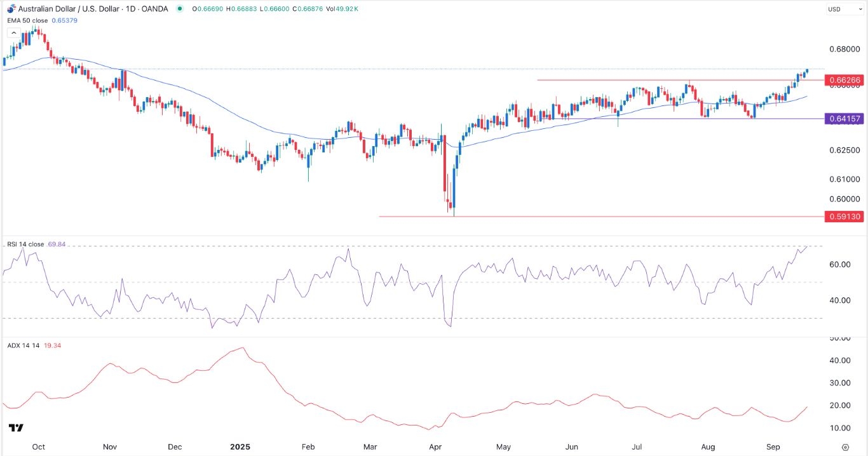
Task: Select the EMA 50 close indicator legend
Action: coord(27,20)
